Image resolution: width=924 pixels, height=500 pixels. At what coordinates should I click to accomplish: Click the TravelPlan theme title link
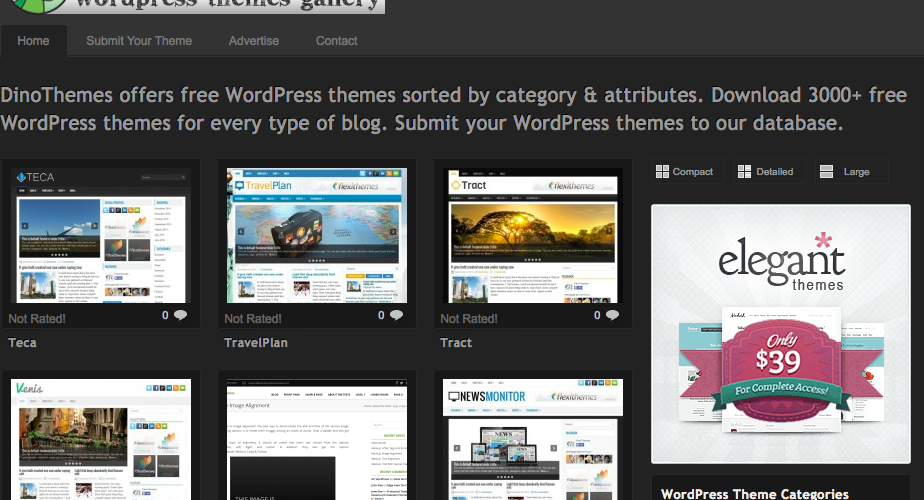click(x=256, y=343)
